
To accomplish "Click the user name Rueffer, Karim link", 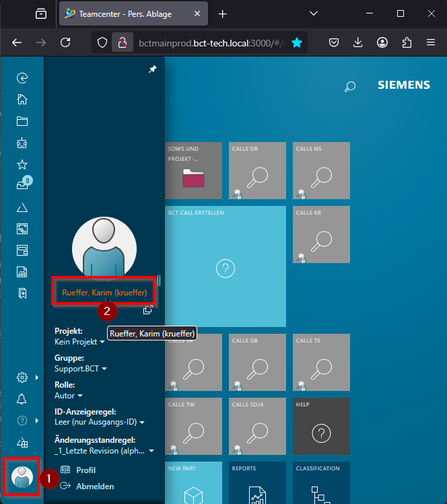I will click(x=104, y=293).
